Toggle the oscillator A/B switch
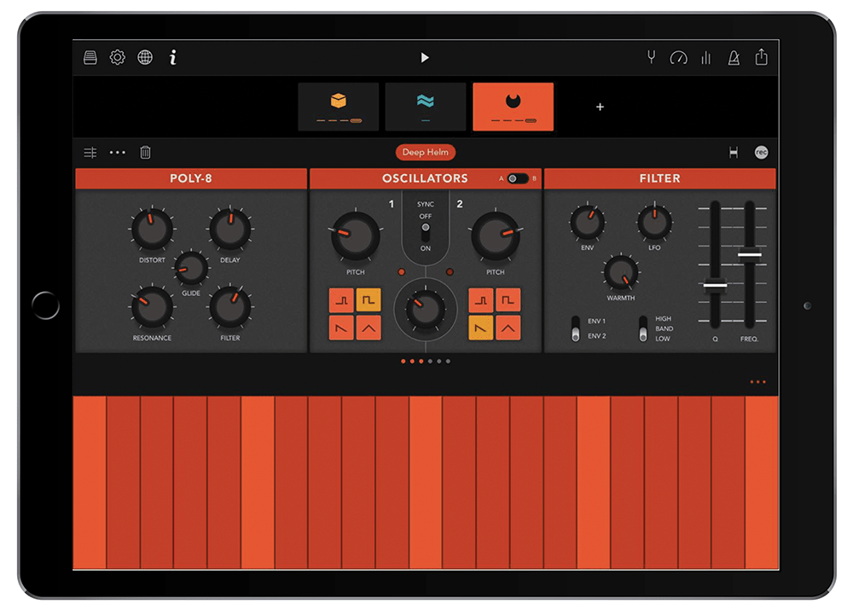 coord(518,178)
